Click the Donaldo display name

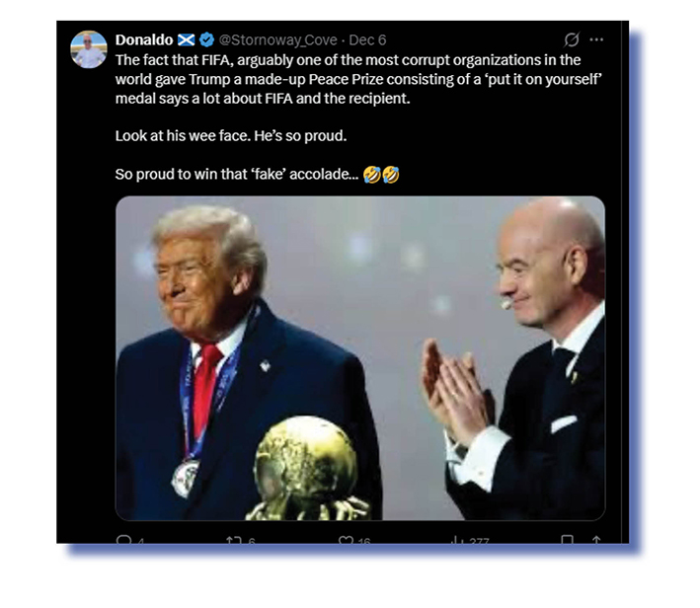(144, 39)
